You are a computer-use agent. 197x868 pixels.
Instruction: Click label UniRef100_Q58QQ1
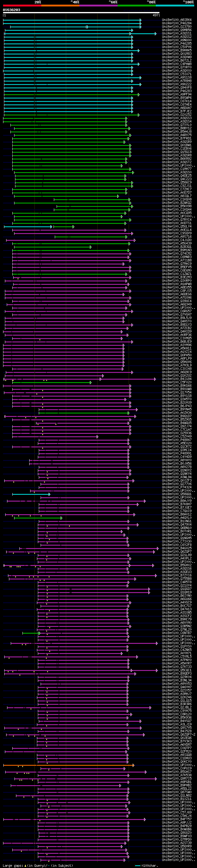[177, 494]
